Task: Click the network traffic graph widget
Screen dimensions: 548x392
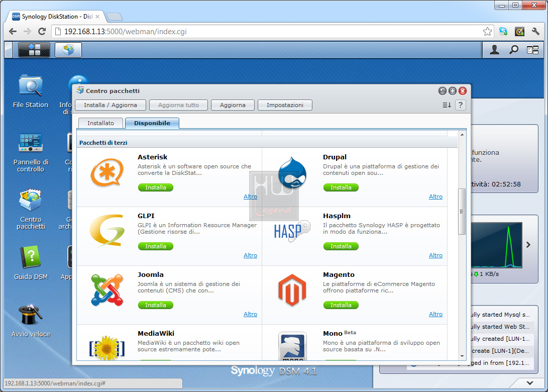Action: point(496,245)
